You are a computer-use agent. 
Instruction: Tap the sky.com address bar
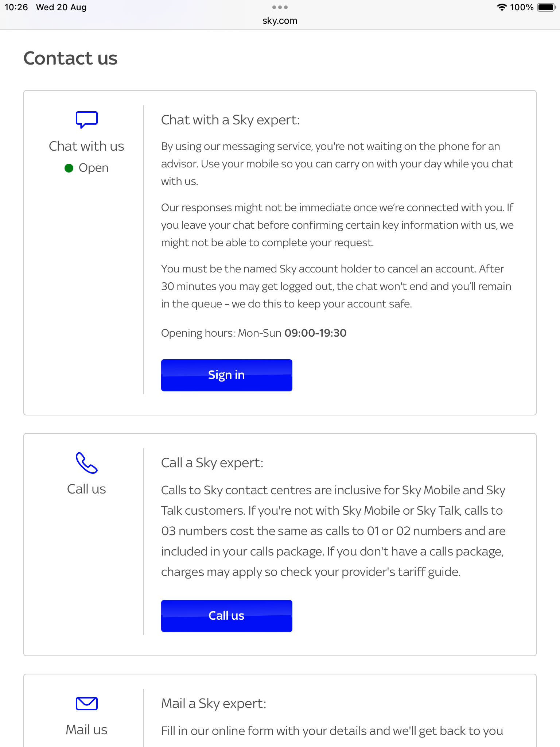point(280,21)
